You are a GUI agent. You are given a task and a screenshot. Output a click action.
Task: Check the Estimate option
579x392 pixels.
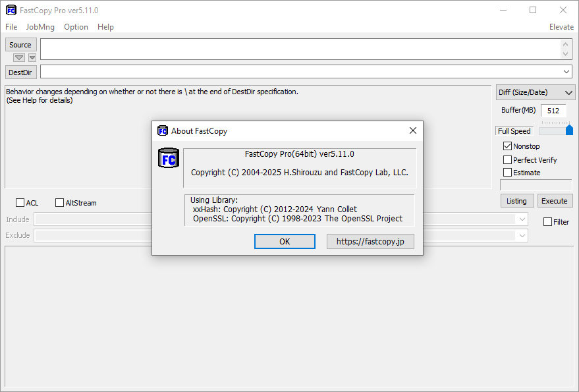point(507,173)
